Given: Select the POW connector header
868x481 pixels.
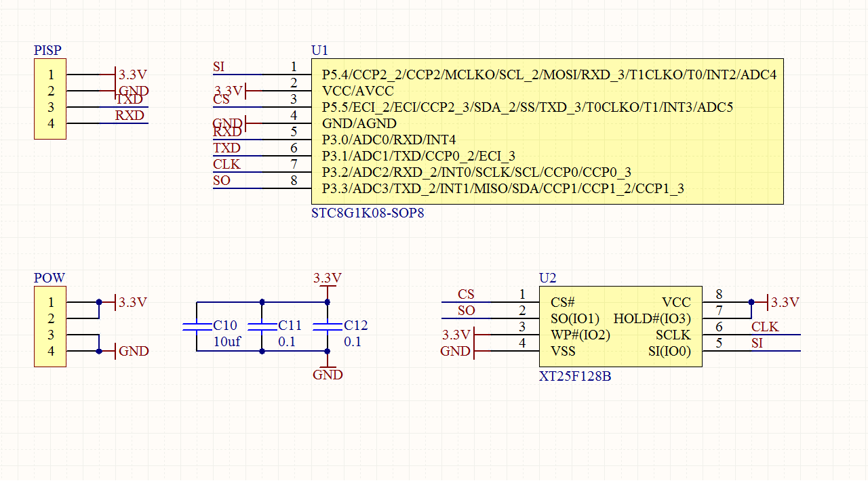Looking at the screenshot, I should [x=50, y=327].
